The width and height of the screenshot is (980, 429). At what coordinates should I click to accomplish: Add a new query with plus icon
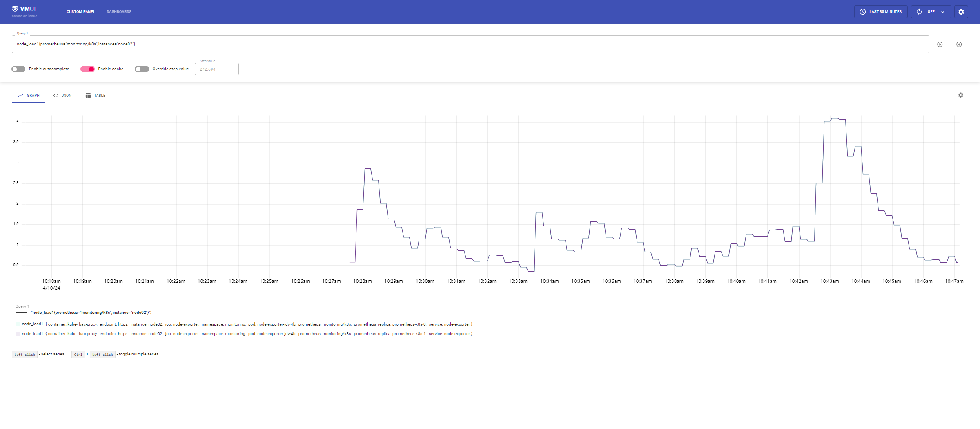point(959,45)
